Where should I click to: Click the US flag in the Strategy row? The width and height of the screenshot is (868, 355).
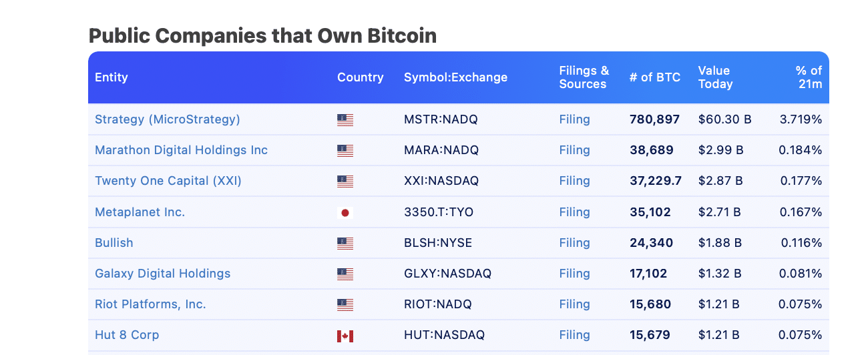pos(345,120)
